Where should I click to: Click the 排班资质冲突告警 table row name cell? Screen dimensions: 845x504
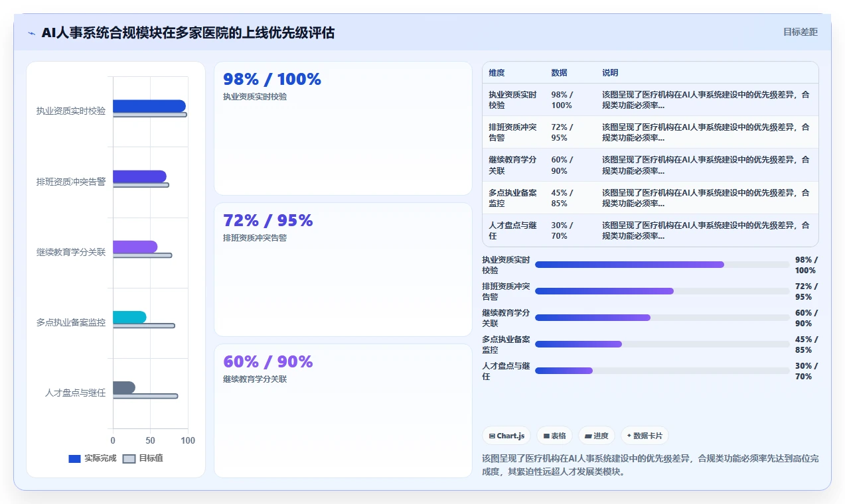pos(512,133)
